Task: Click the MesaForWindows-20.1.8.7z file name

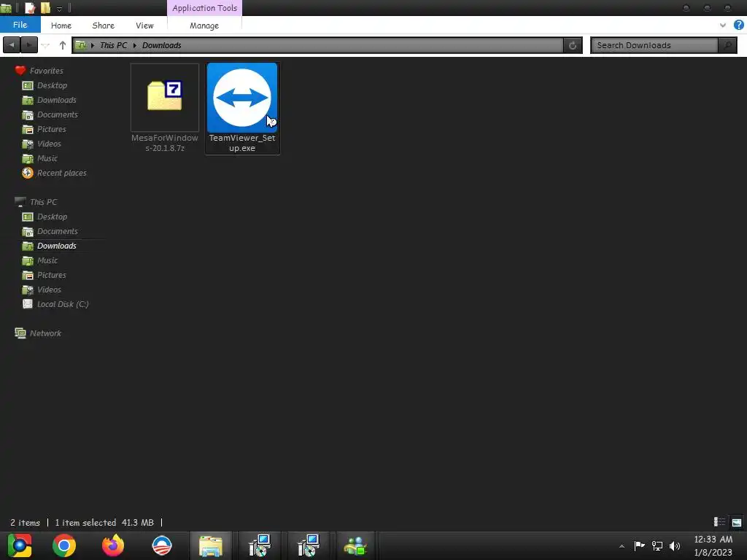Action: 164,143
